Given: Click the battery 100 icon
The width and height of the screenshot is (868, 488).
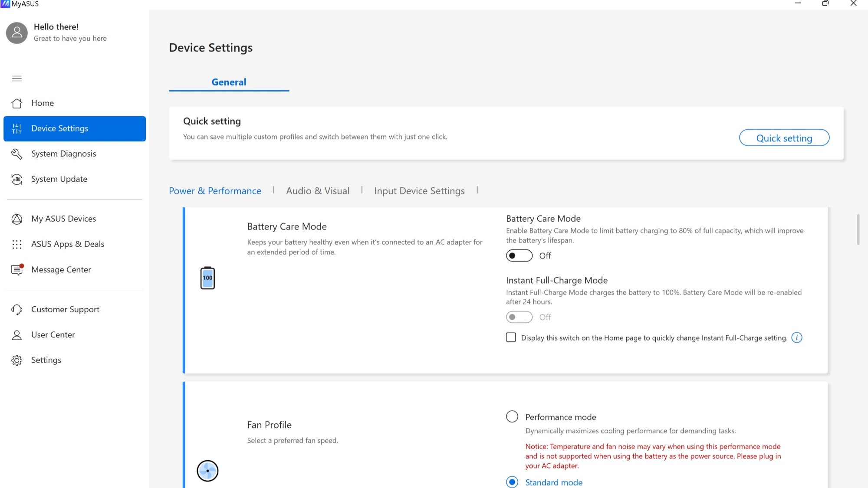Looking at the screenshot, I should coord(207,278).
